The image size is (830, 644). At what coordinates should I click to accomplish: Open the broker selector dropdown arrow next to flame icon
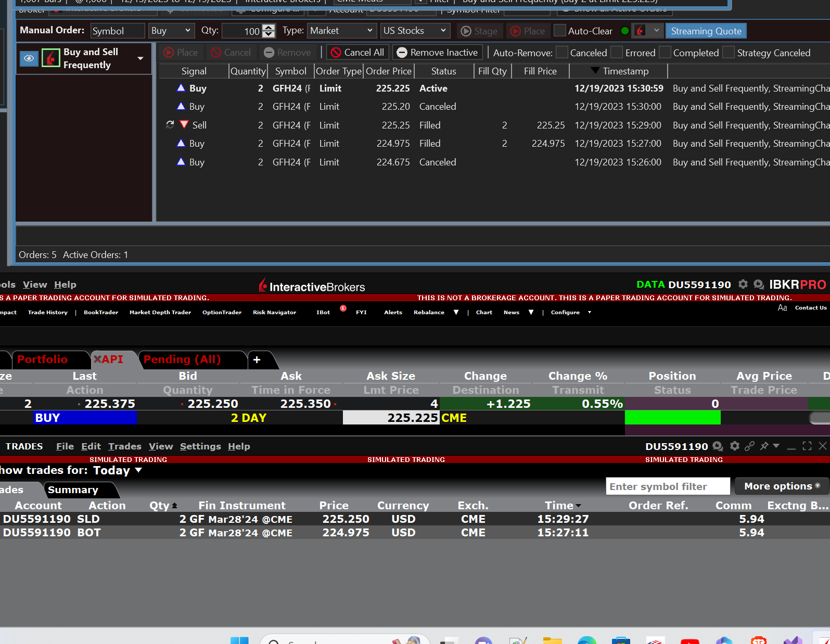coord(657,31)
